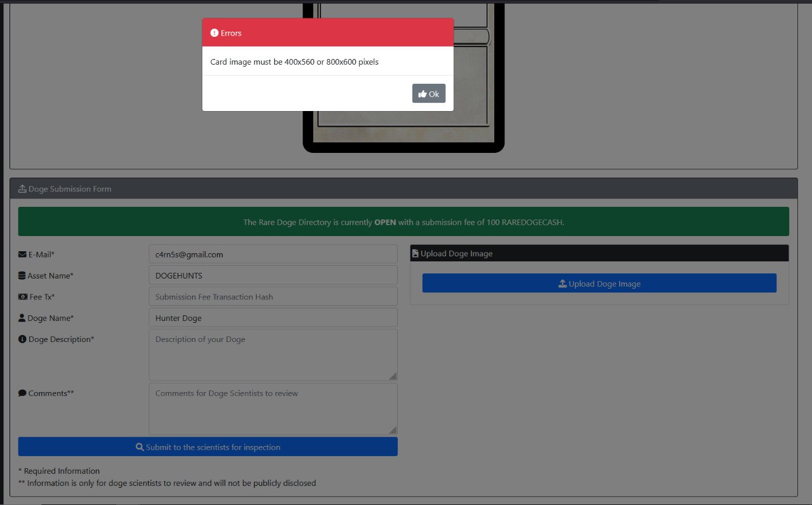This screenshot has width=812, height=505.
Task: Click the database icon beside Asset Name
Action: click(22, 276)
